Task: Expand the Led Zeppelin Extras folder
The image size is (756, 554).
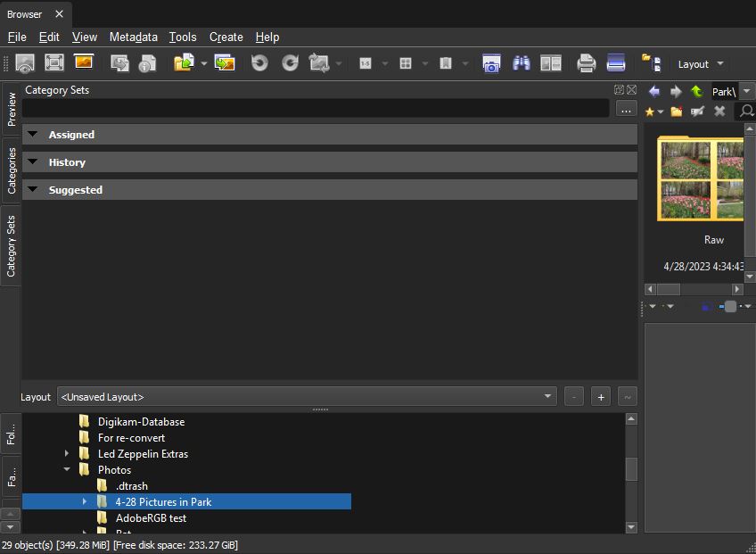Action: click(x=67, y=454)
